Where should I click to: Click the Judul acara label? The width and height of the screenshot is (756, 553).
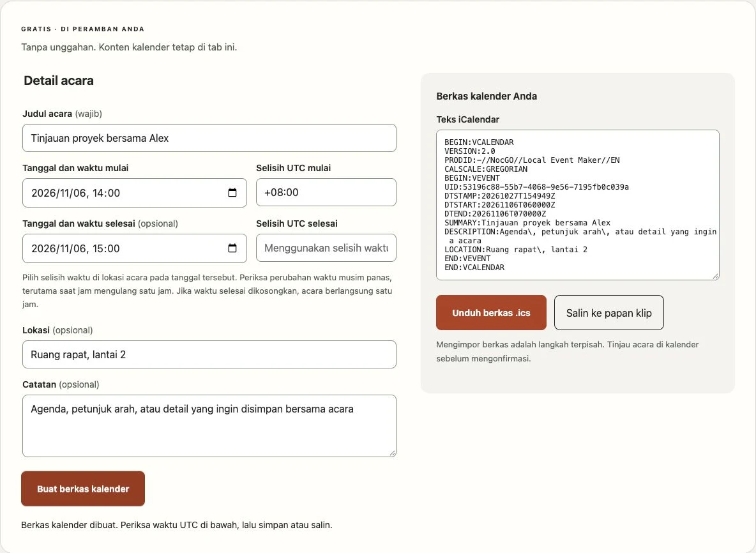62,114
